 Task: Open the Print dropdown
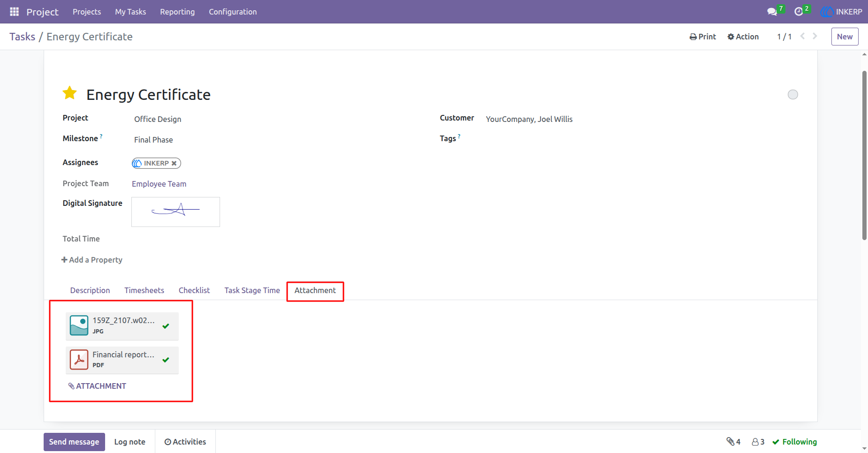703,37
